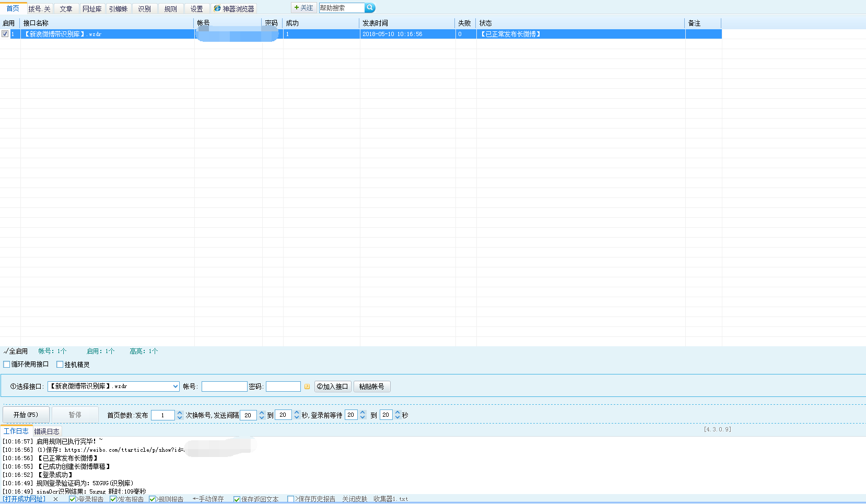Click the 关注 follow button with plus icon
The height and width of the screenshot is (504, 866).
[303, 8]
